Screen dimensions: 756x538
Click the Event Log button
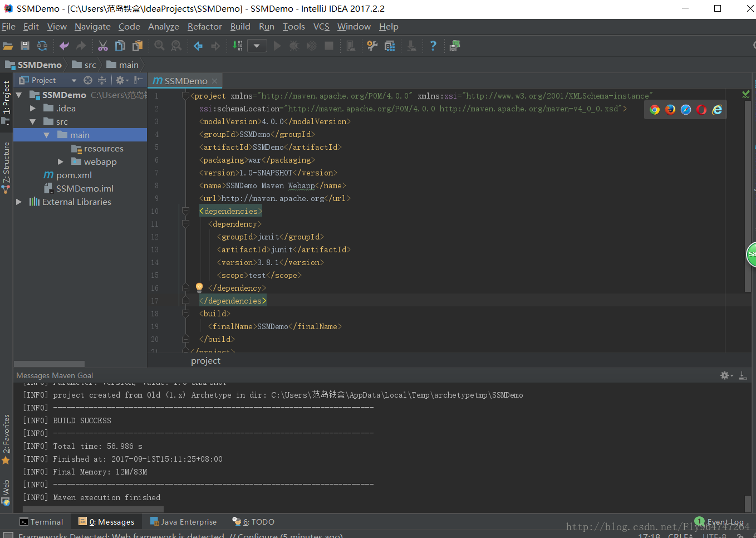click(720, 522)
